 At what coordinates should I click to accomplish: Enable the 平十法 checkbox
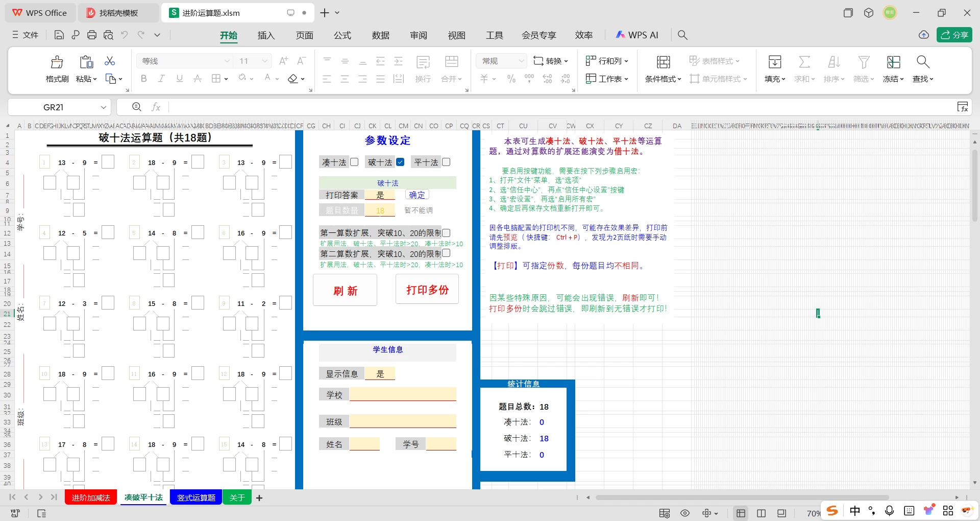tap(446, 162)
